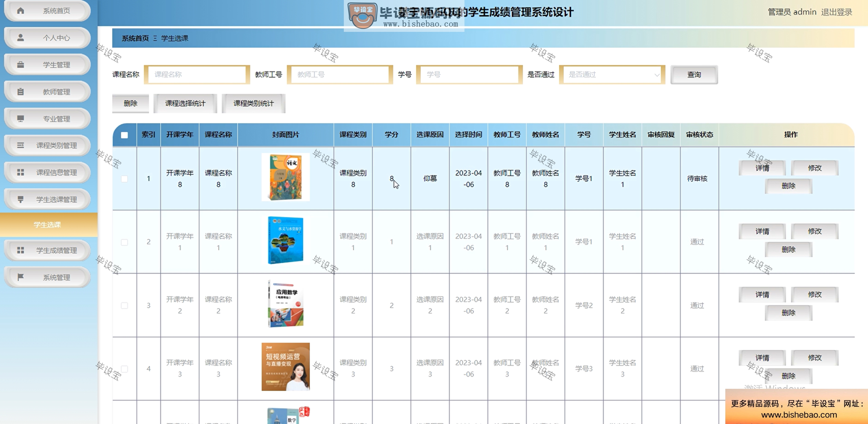Click the 审核状态 column header
The height and width of the screenshot is (424, 868).
700,135
